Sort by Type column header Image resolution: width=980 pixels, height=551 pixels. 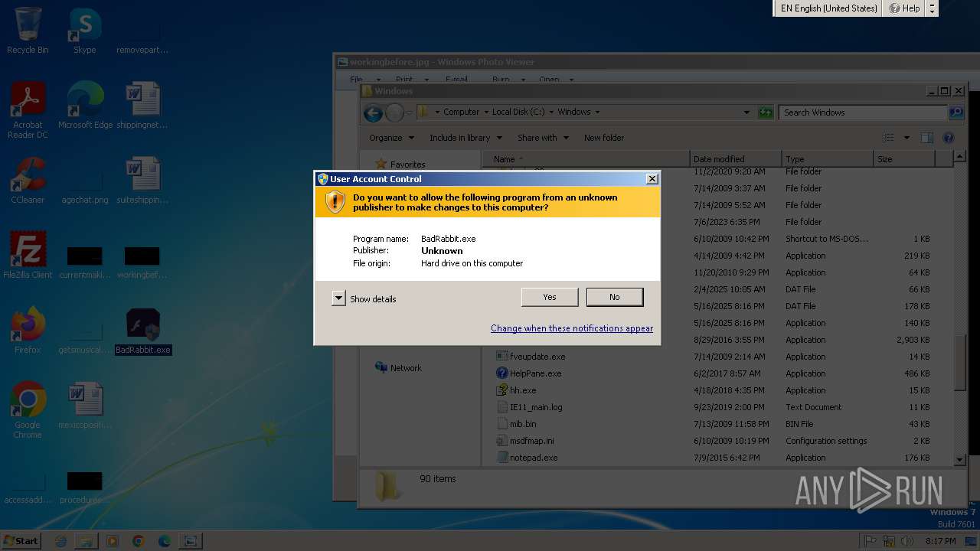[828, 159]
